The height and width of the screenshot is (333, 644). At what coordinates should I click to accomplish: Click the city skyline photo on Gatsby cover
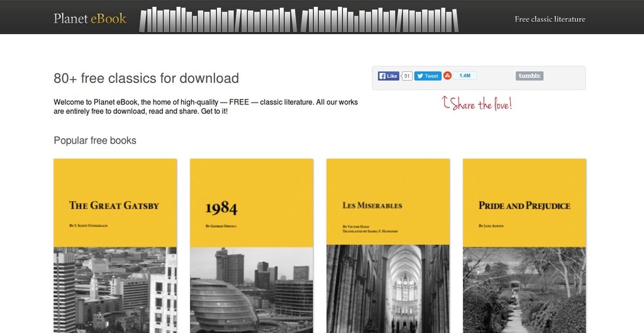point(115,290)
